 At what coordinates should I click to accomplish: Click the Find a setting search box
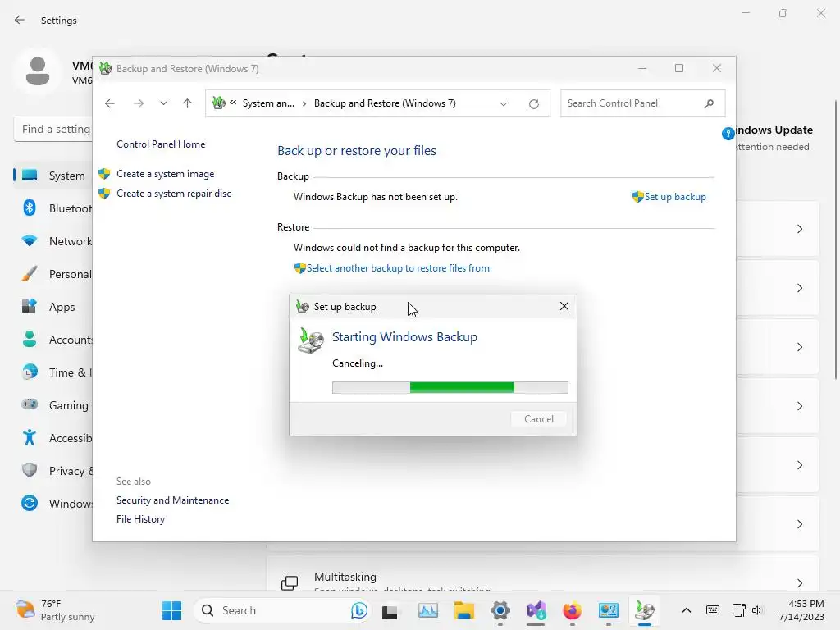pyautogui.click(x=53, y=129)
